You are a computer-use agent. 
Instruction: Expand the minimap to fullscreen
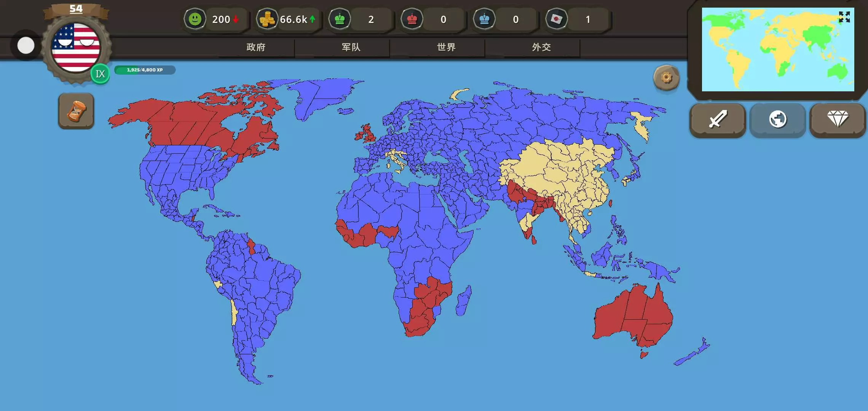tap(844, 17)
